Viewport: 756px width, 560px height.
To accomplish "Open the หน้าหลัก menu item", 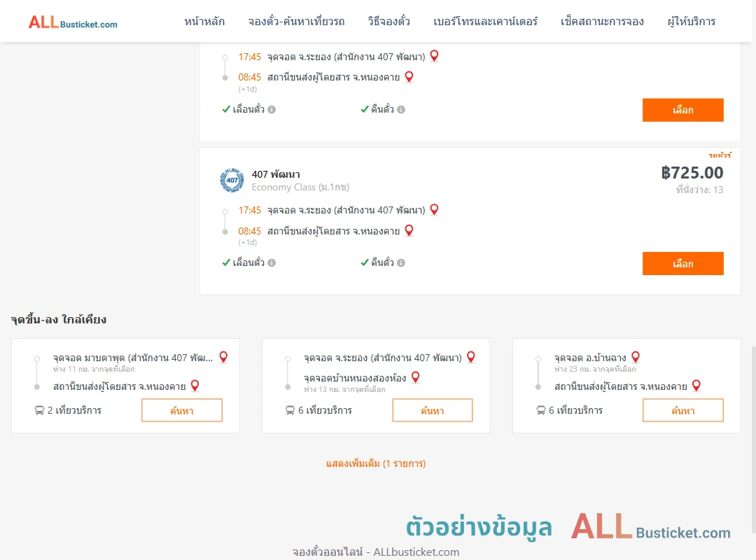I will click(x=204, y=22).
